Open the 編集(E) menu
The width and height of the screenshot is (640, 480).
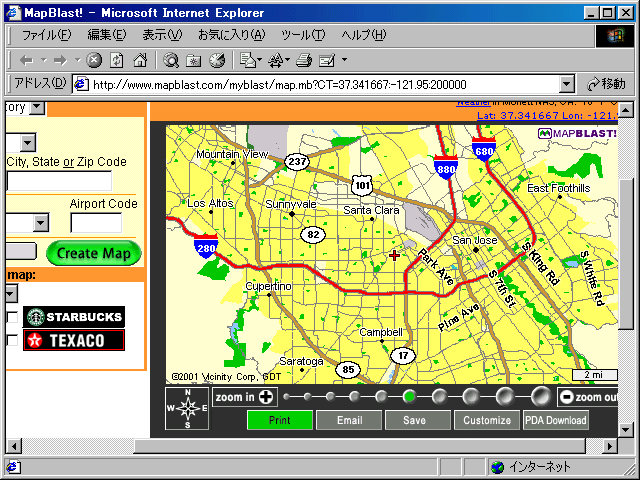107,35
